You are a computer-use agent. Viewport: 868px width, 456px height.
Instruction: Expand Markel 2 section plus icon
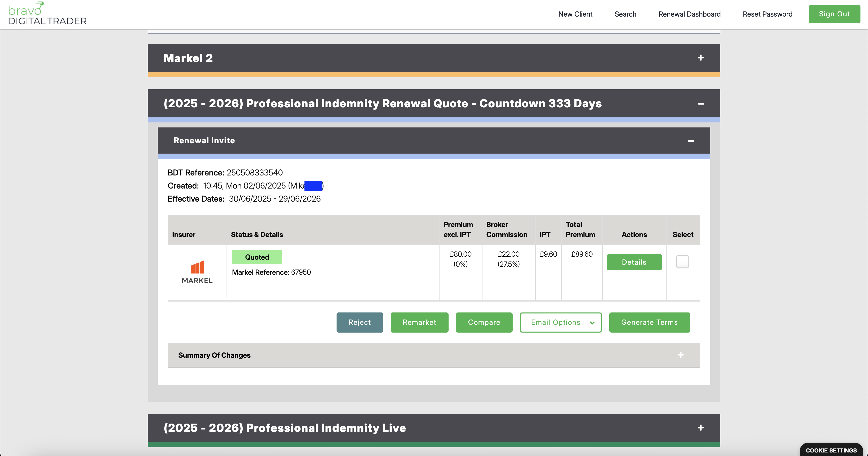tap(700, 58)
